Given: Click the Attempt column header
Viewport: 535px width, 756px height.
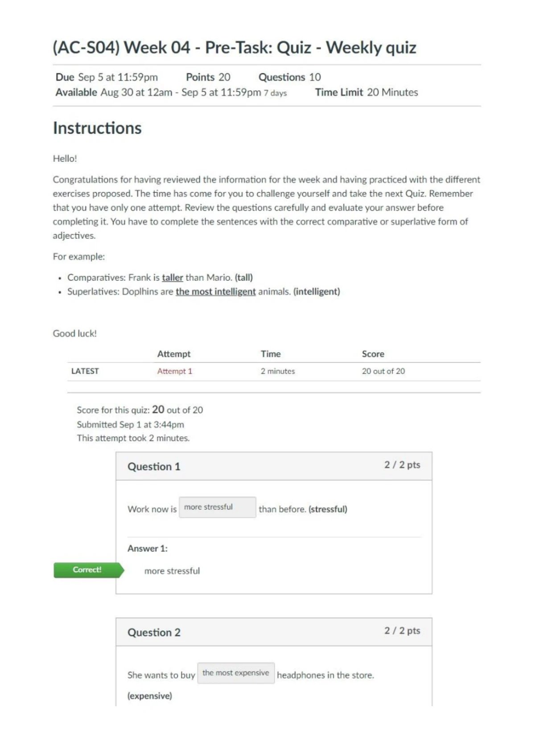Looking at the screenshot, I should point(173,354).
